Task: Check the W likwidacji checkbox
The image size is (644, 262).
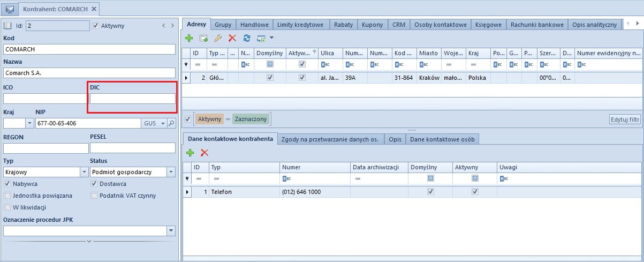Action: [x=7, y=207]
